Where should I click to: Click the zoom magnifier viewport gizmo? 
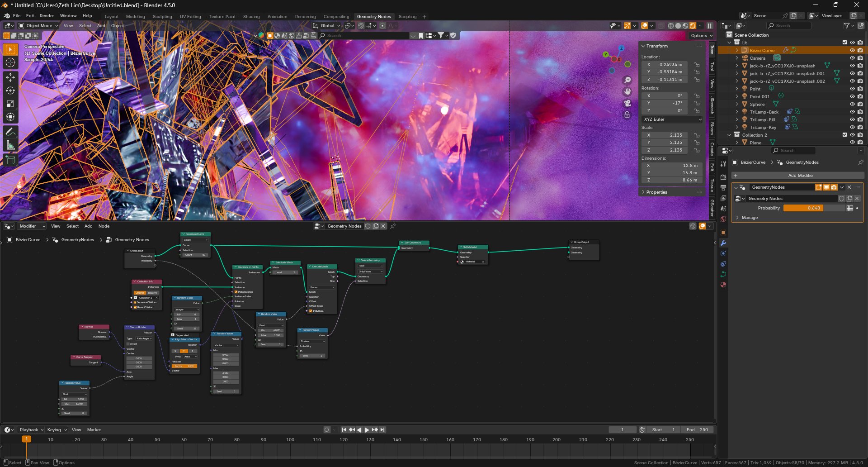point(627,80)
